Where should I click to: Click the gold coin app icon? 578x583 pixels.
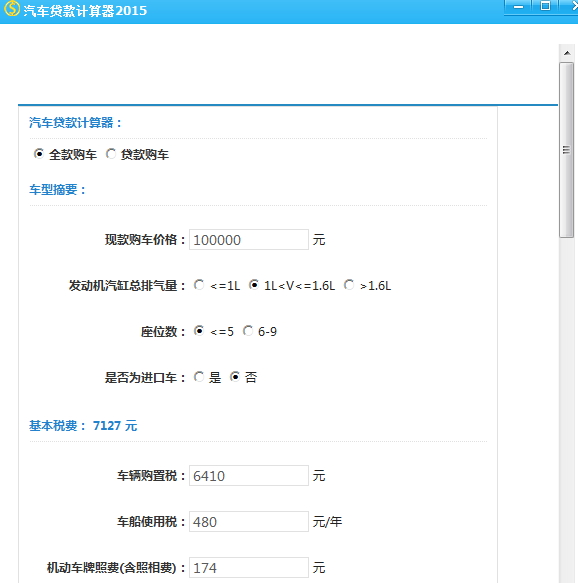(x=12, y=9)
